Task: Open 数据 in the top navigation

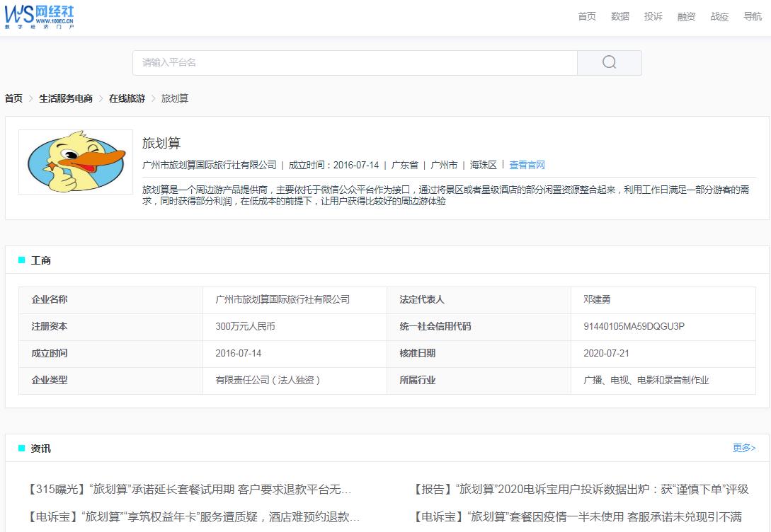Action: 620,16
